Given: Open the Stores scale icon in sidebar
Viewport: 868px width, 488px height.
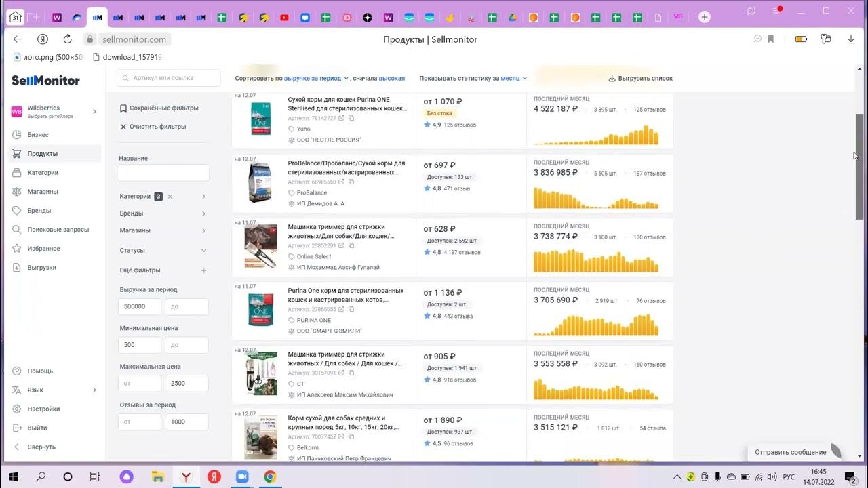Looking at the screenshot, I should [16, 191].
